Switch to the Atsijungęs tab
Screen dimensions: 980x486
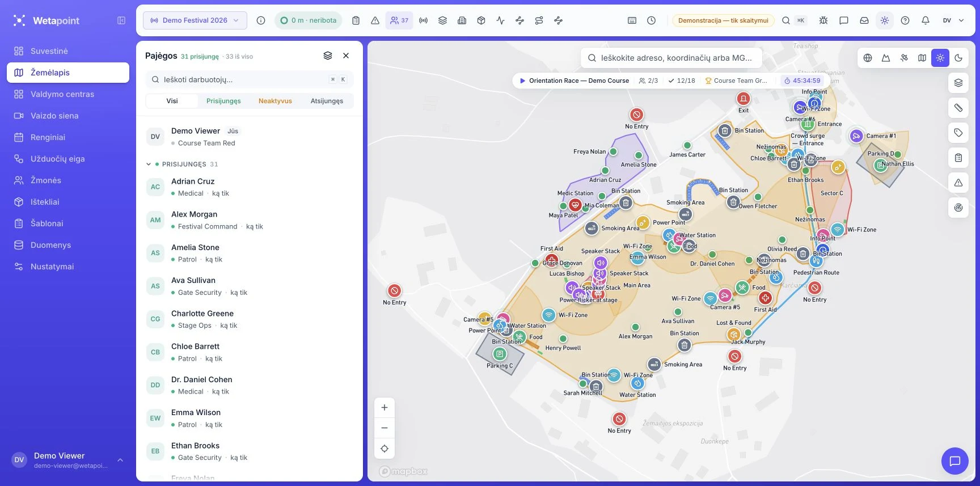327,101
